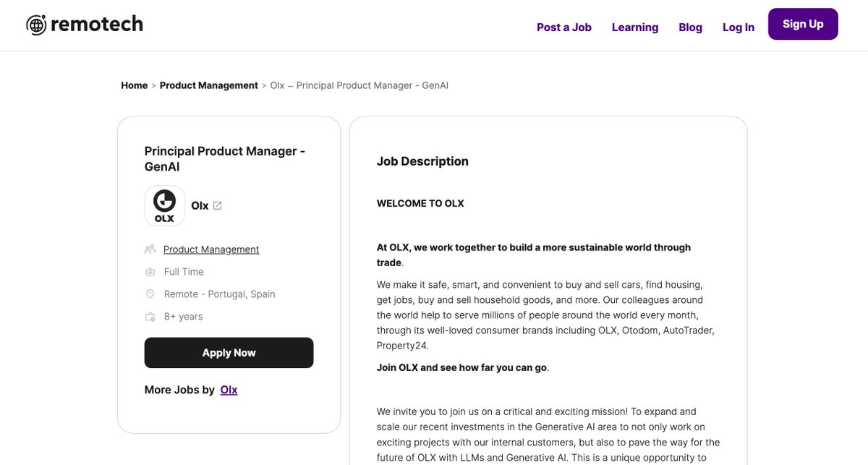Click the location pin icon beside Remote

[150, 294]
